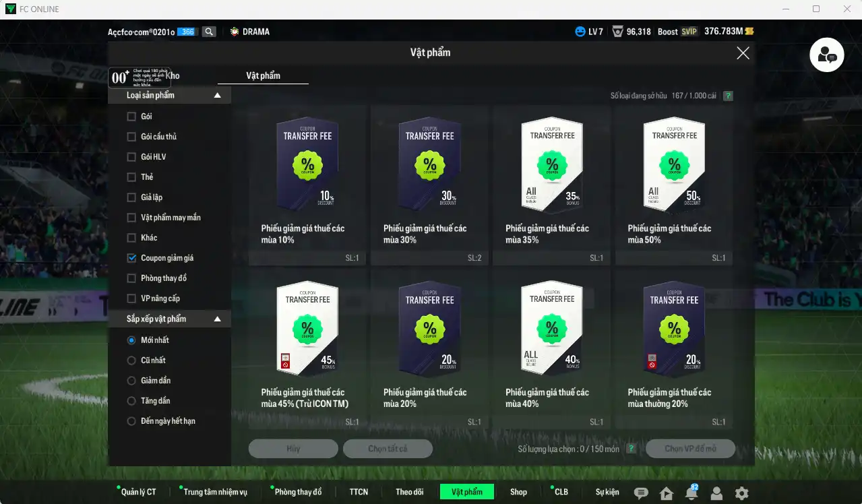Click the trophy icon next to 96,318

tap(617, 32)
